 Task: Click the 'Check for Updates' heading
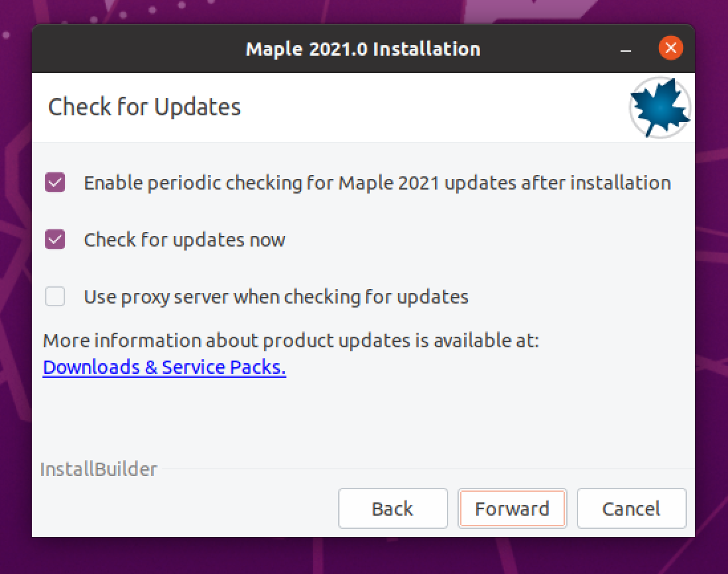(145, 107)
